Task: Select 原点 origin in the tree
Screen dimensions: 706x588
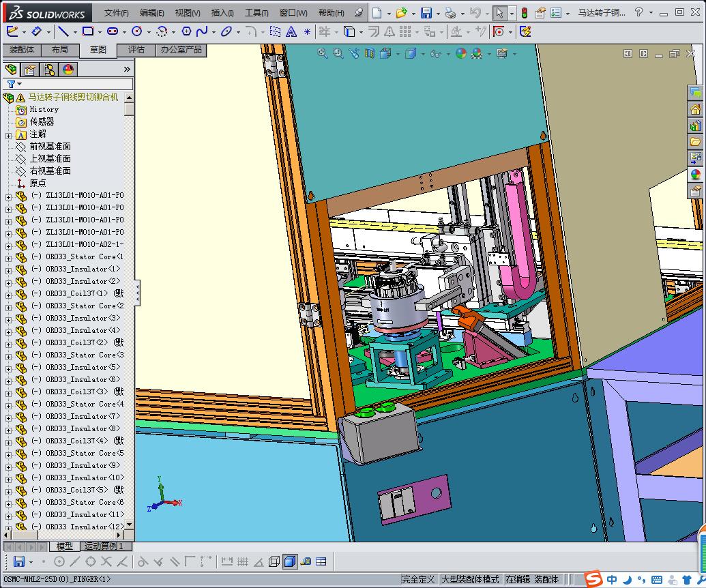Action: (x=38, y=183)
